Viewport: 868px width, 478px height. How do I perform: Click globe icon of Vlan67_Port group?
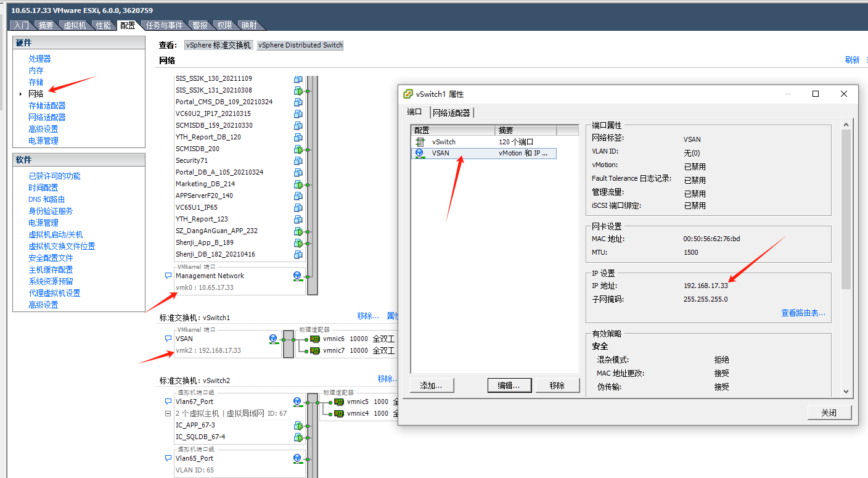[297, 402]
